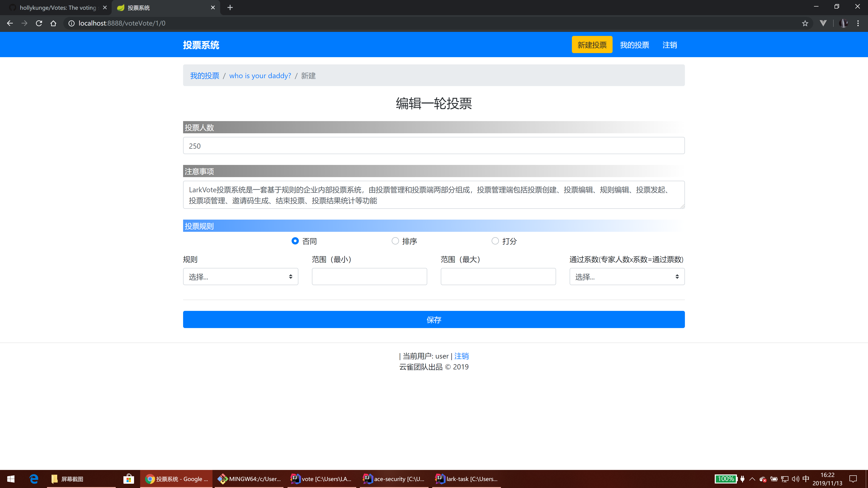Toggle the 中 input method indicator

click(806, 479)
